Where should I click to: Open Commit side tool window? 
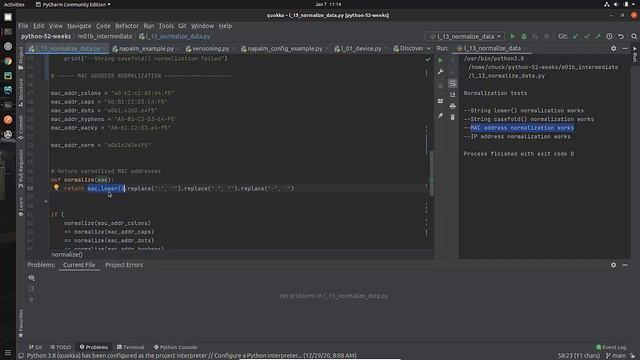21,128
